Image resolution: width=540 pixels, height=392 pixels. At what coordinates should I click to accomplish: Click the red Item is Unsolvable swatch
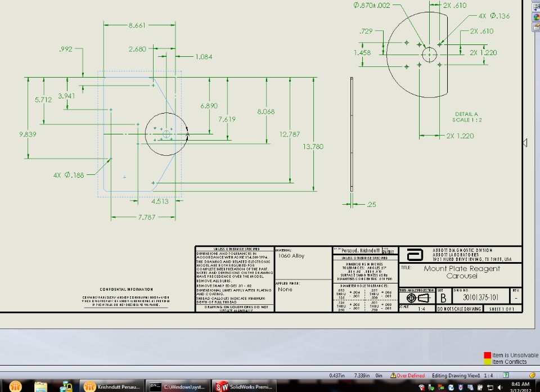tap(487, 355)
